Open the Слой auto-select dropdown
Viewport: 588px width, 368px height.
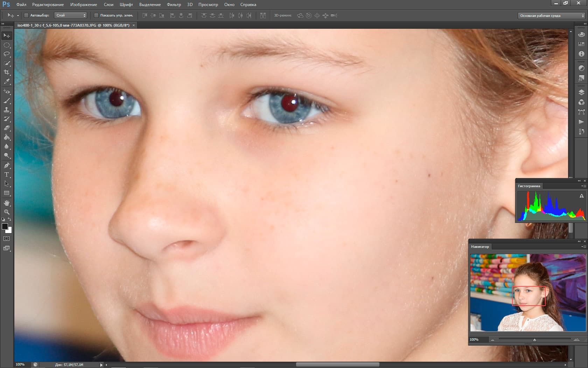coord(71,15)
